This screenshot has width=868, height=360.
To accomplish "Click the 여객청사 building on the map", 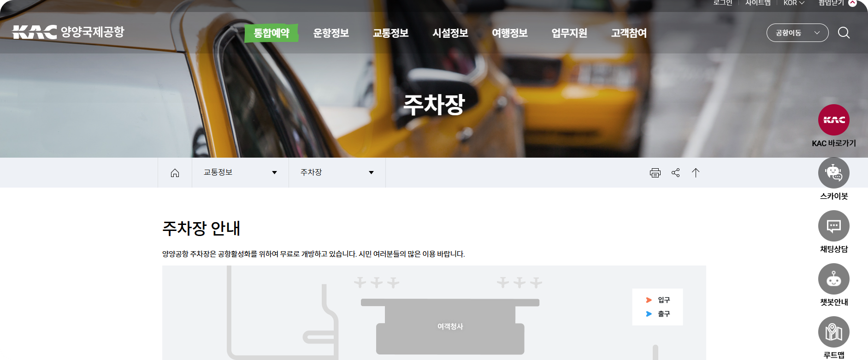I will [450, 326].
